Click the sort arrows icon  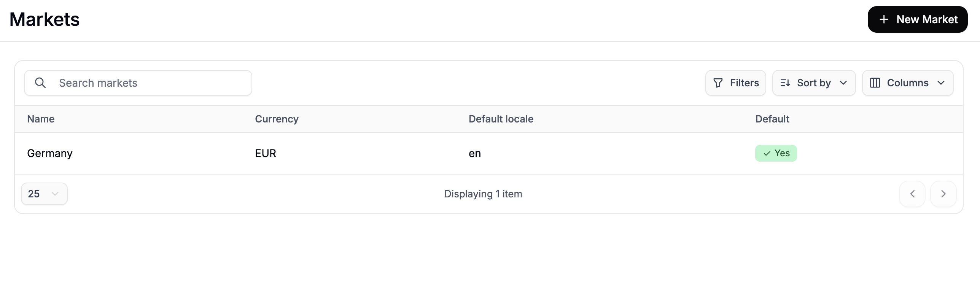[785, 83]
